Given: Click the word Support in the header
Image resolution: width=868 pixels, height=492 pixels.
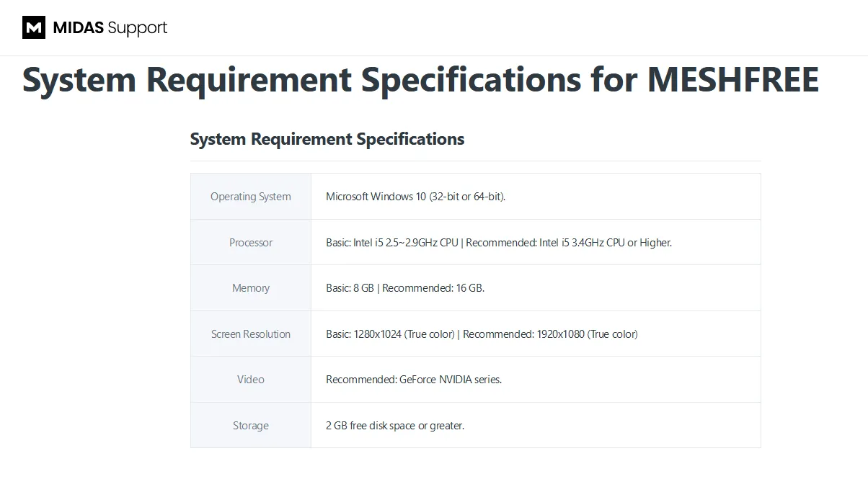Looking at the screenshot, I should tap(138, 28).
